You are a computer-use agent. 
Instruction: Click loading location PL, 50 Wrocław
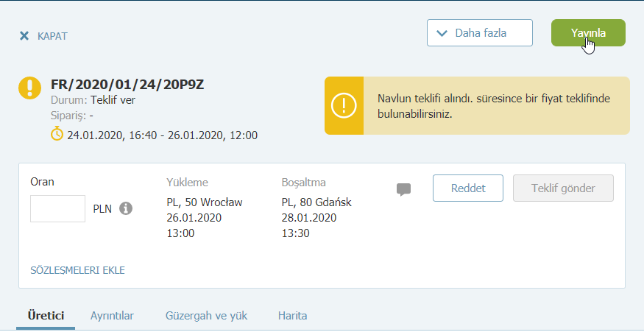click(205, 202)
